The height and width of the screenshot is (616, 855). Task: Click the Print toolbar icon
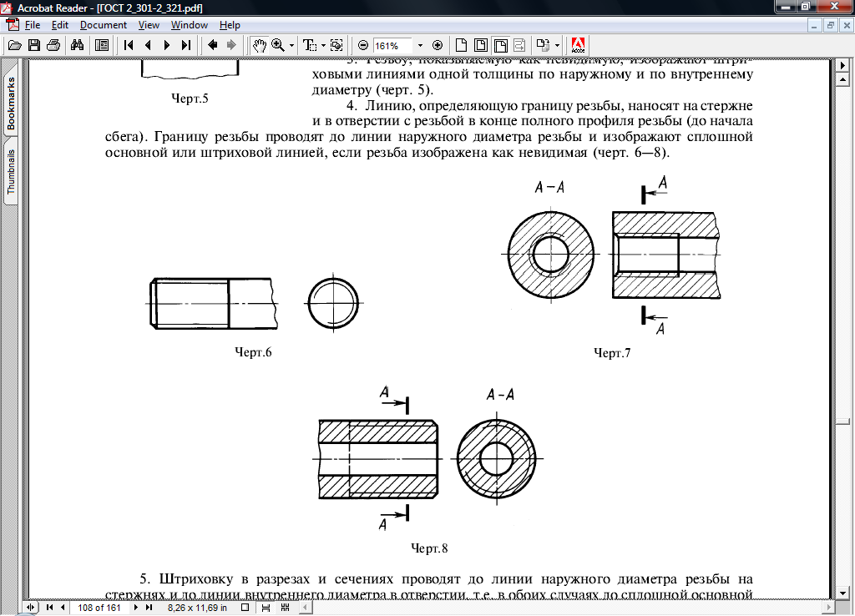point(53,45)
